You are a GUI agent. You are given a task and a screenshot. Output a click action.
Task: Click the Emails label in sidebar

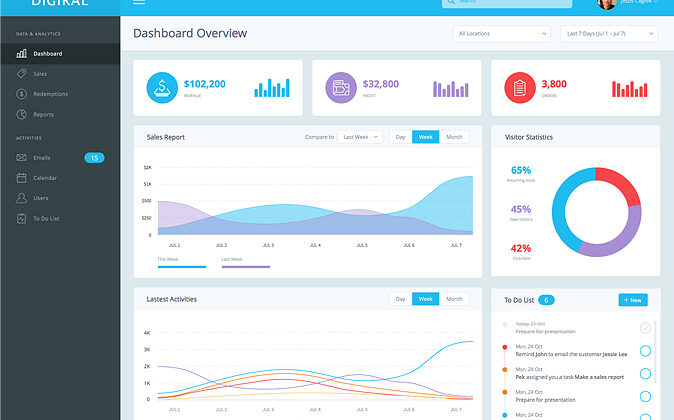(42, 158)
